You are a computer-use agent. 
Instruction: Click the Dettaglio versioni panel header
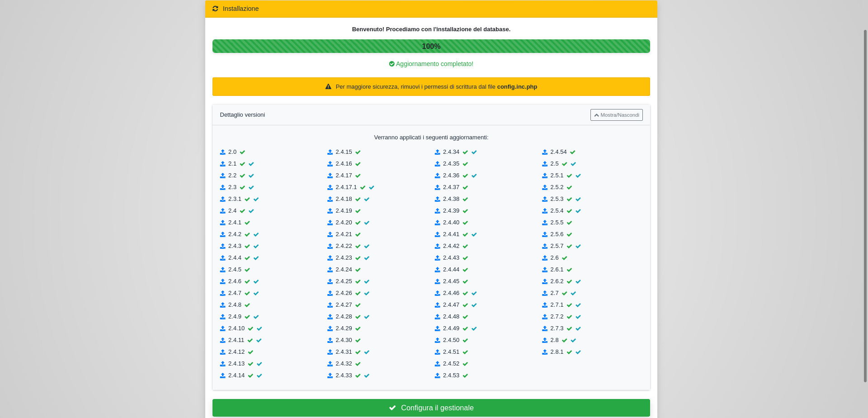[242, 115]
